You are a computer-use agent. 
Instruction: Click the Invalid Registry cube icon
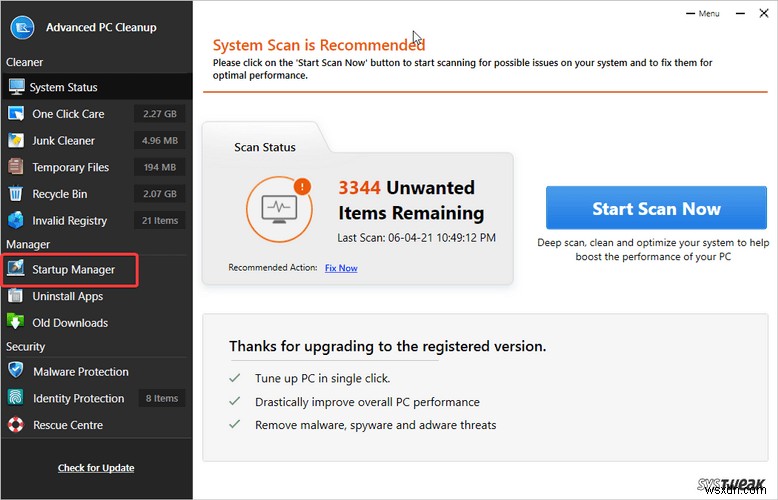click(x=16, y=220)
